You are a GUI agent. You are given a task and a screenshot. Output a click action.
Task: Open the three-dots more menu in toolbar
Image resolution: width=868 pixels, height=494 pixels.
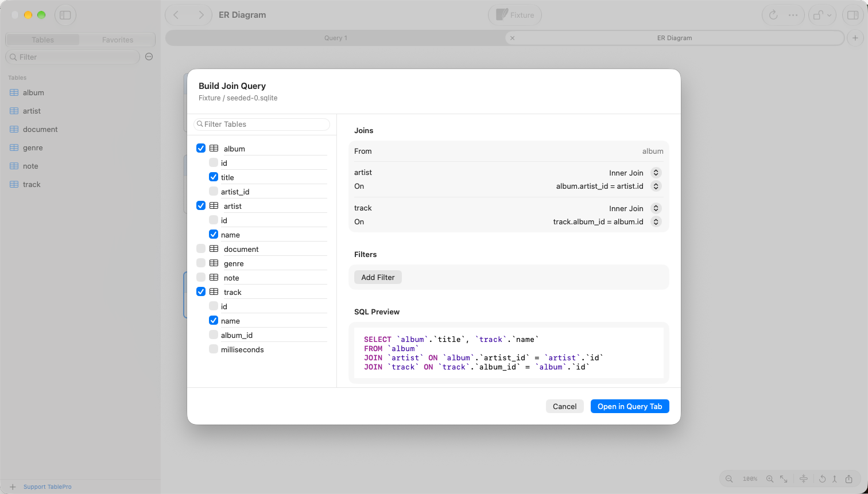click(793, 15)
